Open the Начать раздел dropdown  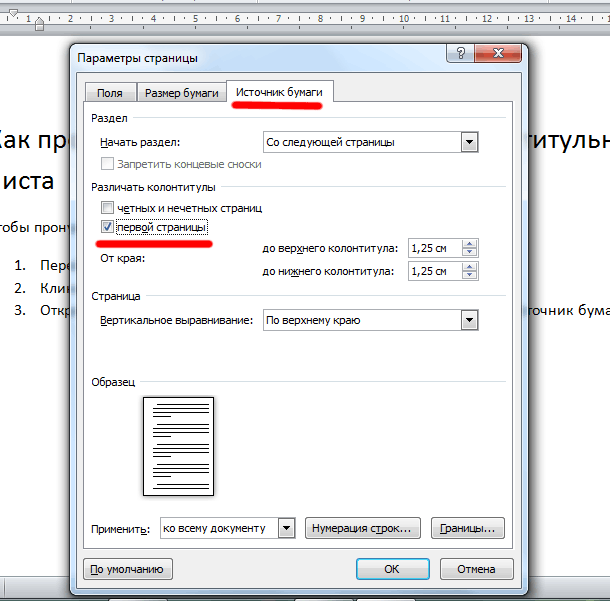(x=470, y=142)
